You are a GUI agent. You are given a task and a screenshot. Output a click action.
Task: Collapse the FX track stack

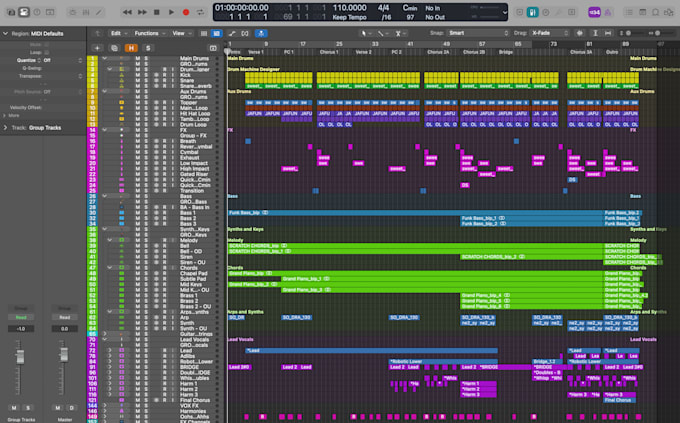pyautogui.click(x=104, y=130)
